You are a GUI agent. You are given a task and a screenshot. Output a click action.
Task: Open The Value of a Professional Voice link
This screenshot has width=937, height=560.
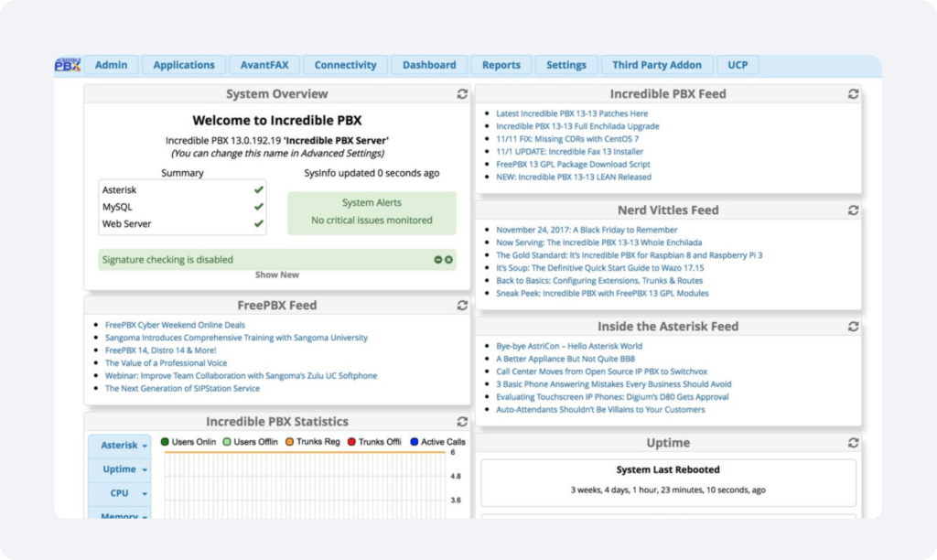167,362
